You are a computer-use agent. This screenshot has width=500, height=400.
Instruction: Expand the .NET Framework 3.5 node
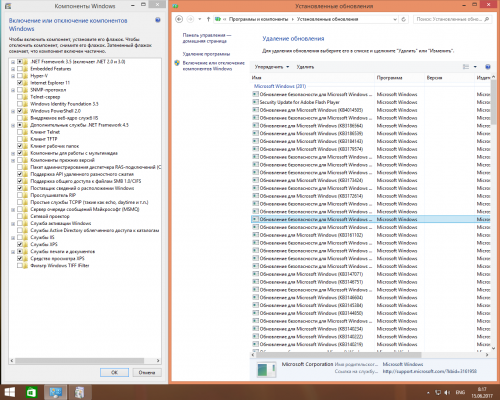click(x=13, y=62)
